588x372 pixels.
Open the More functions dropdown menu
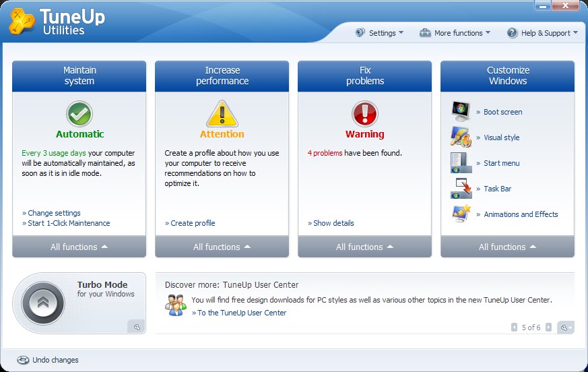pyautogui.click(x=455, y=33)
